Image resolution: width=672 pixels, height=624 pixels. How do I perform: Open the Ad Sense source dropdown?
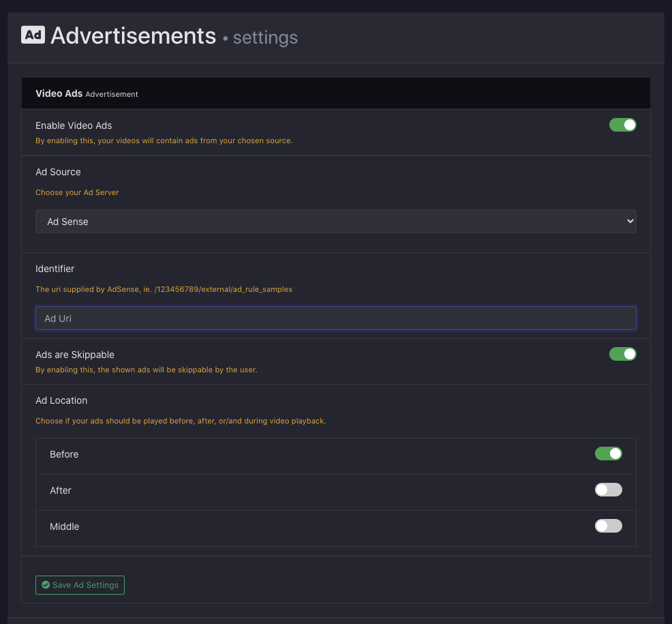pos(335,221)
